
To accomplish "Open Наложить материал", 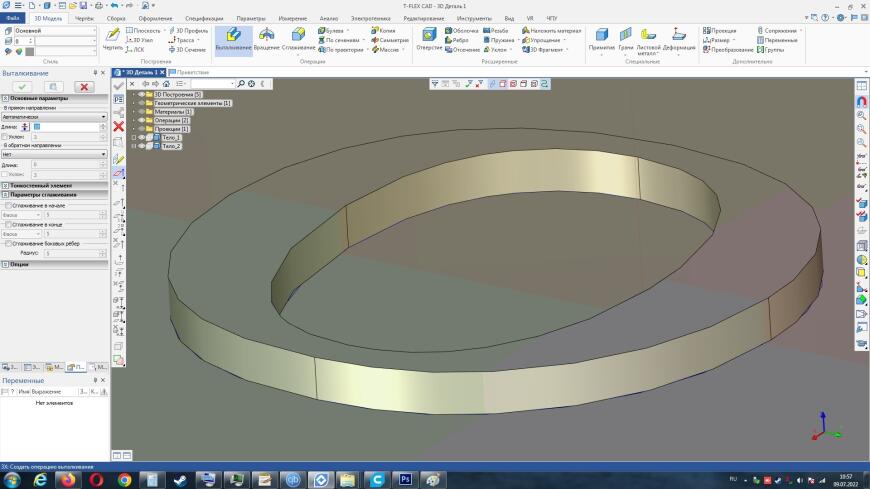I will point(552,31).
